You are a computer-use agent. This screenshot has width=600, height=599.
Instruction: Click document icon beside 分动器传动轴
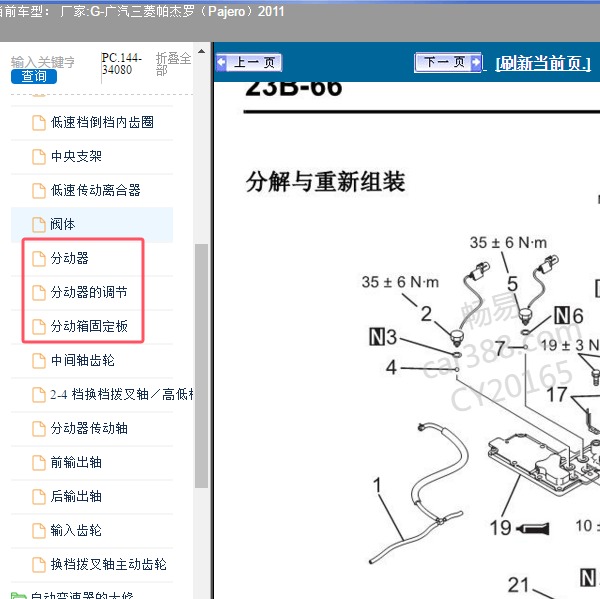(39, 429)
